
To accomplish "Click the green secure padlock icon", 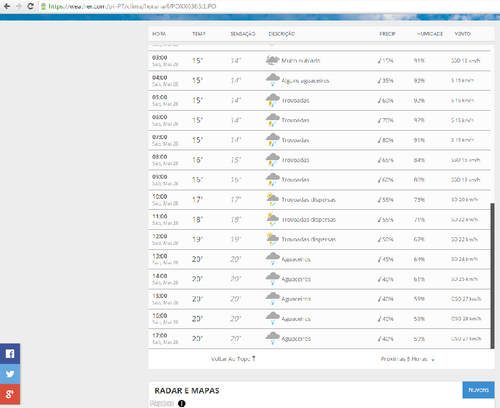I will click(43, 6).
